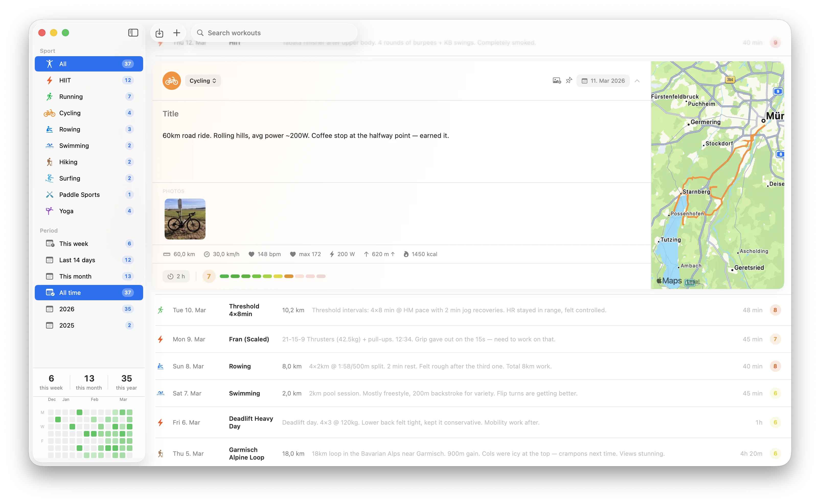Collapse the cycling workout details with the chevron
The image size is (820, 504).
pos(637,81)
